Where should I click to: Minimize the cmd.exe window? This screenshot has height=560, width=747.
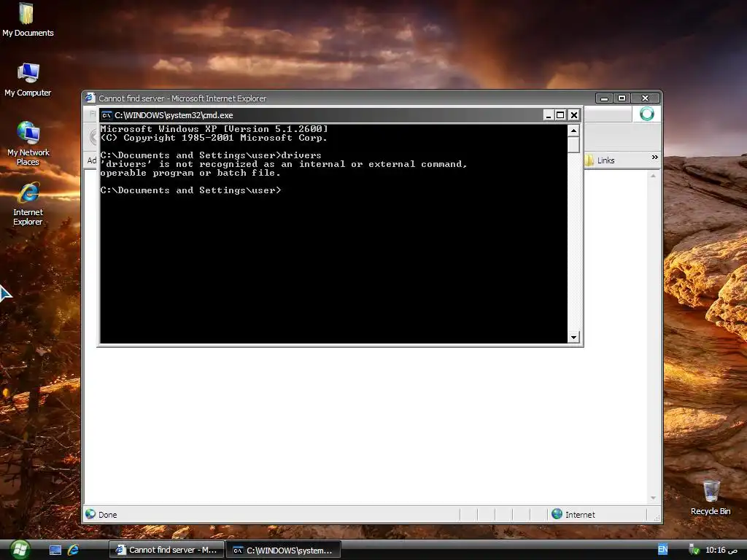[x=549, y=115]
